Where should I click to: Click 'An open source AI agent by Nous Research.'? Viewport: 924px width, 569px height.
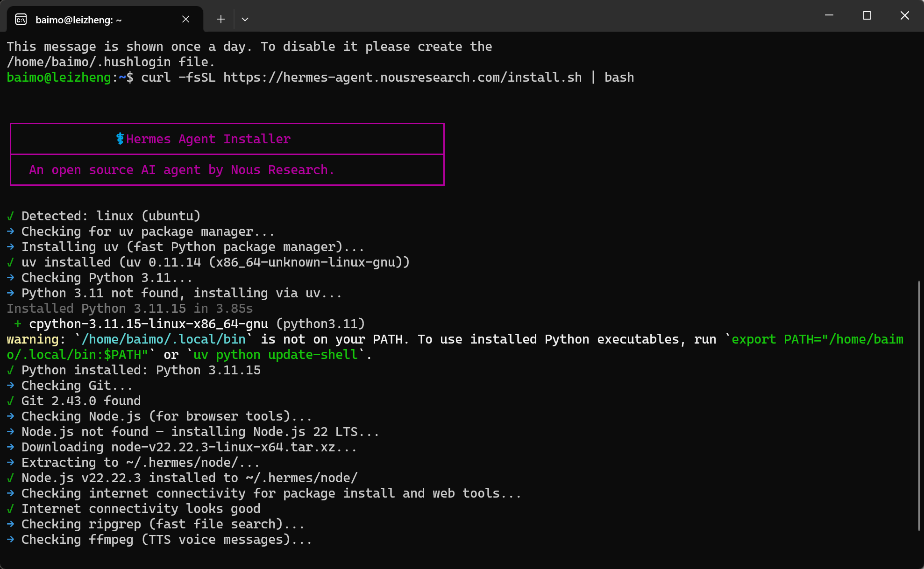coord(182,170)
